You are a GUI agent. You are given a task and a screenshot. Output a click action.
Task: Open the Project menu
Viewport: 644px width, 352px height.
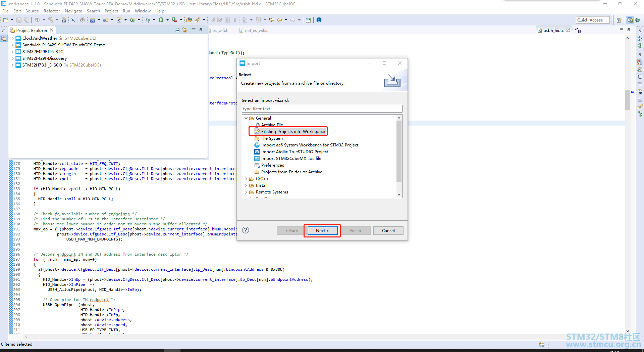[x=111, y=11]
